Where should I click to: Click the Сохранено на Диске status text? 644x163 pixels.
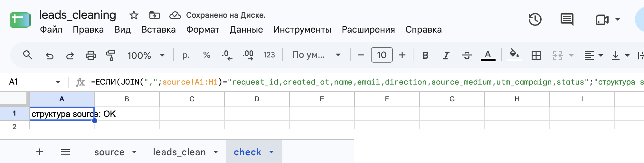(x=226, y=15)
